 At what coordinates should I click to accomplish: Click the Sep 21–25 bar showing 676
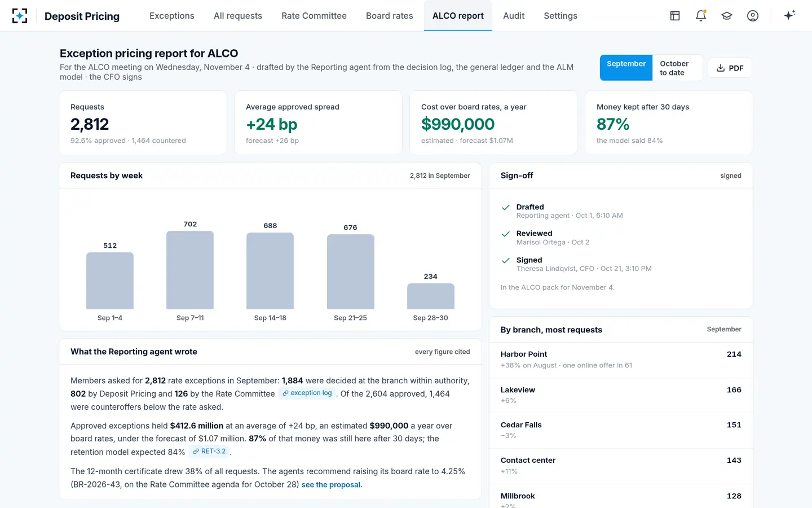tap(351, 271)
